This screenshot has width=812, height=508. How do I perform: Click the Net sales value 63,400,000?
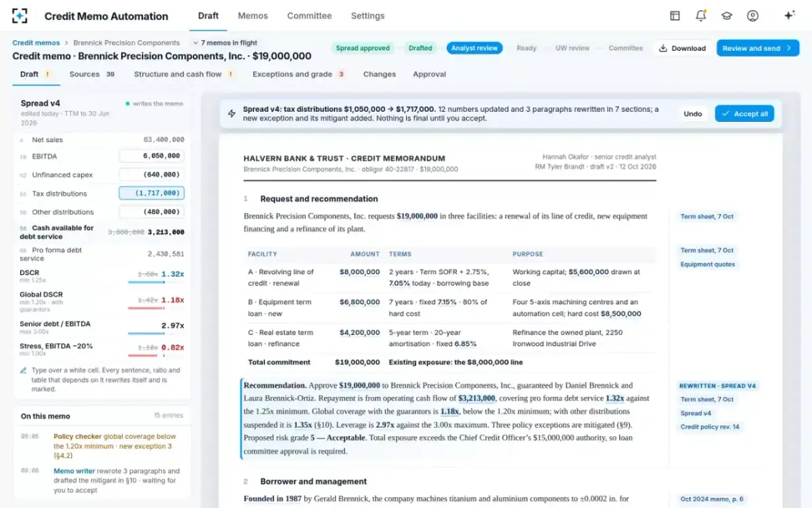point(164,140)
